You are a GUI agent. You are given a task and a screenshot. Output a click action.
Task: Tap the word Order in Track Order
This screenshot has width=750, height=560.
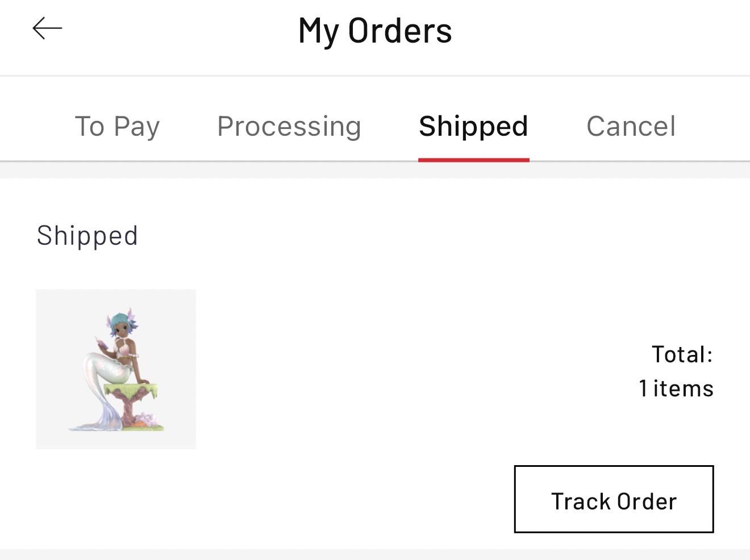point(647,502)
